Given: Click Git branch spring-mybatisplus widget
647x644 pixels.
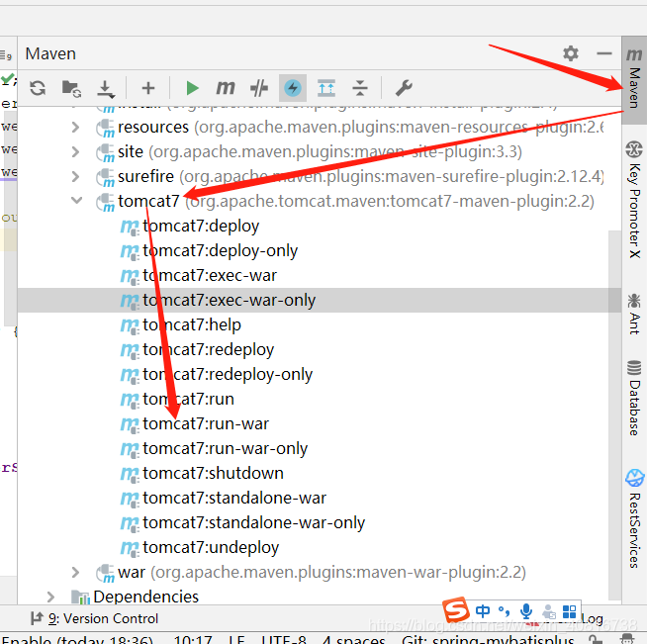Looking at the screenshot, I should (x=488, y=639).
